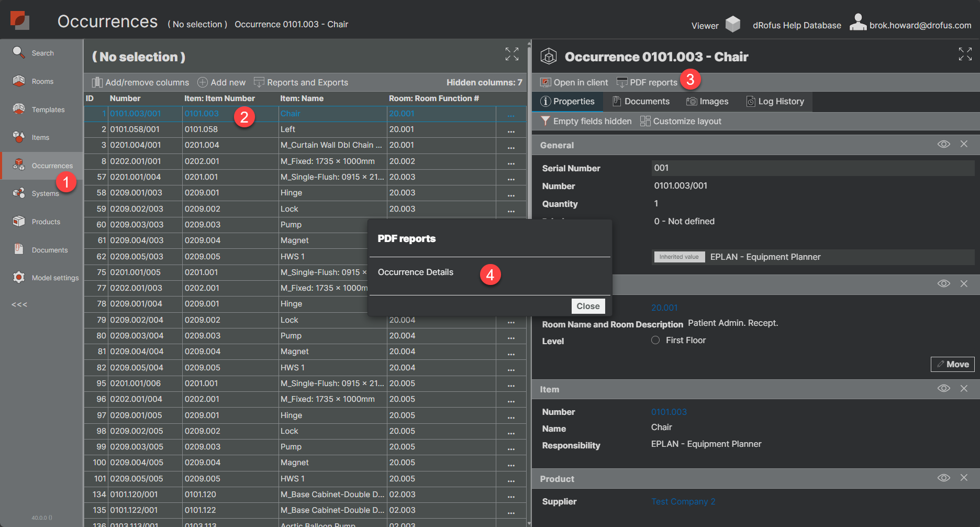Screen dimensions: 980x527
Task: Collapse the sidebar with <<< arrows
Action: [19, 304]
